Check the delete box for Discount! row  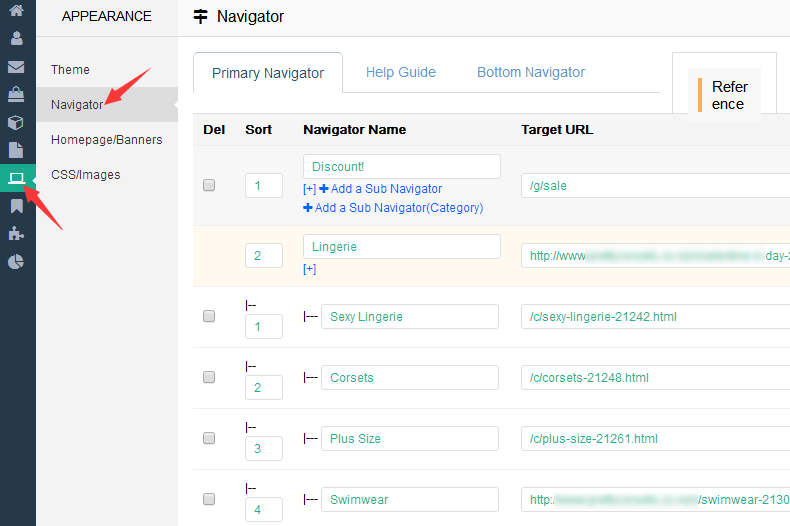click(x=209, y=185)
